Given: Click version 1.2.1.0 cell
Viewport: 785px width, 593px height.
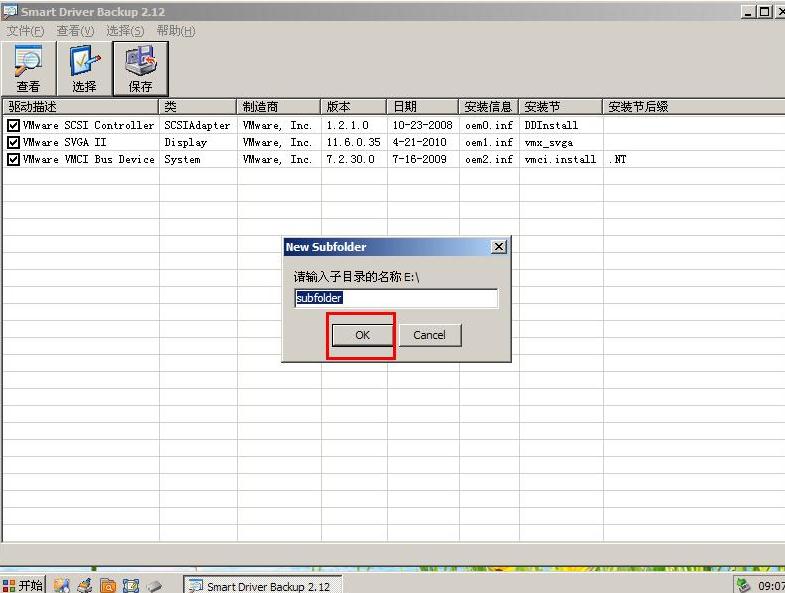Looking at the screenshot, I should tap(347, 125).
